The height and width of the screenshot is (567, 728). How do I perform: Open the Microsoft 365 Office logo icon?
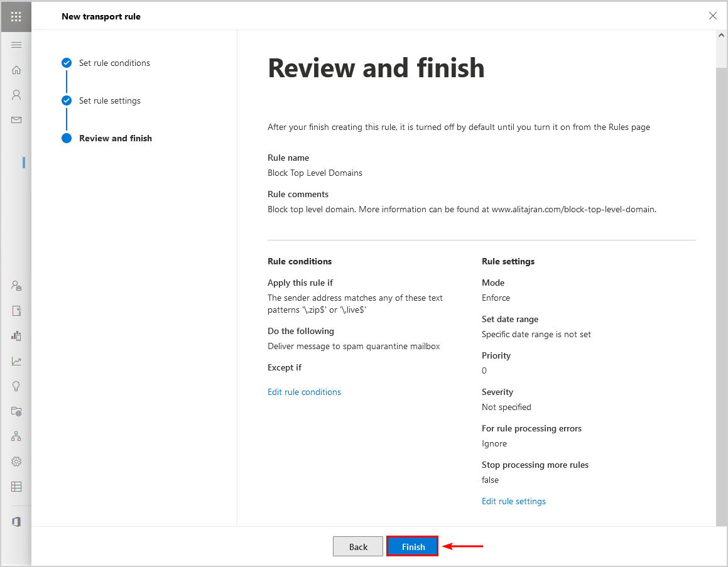16,522
